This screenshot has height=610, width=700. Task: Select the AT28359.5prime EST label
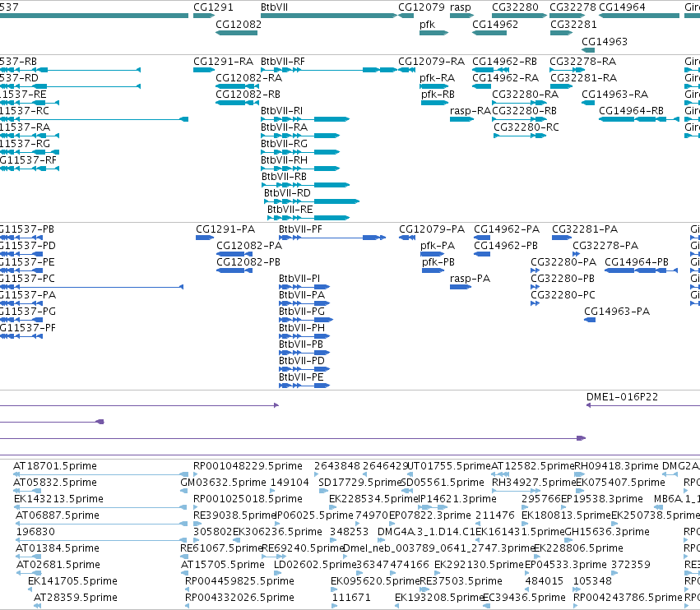coord(76,598)
